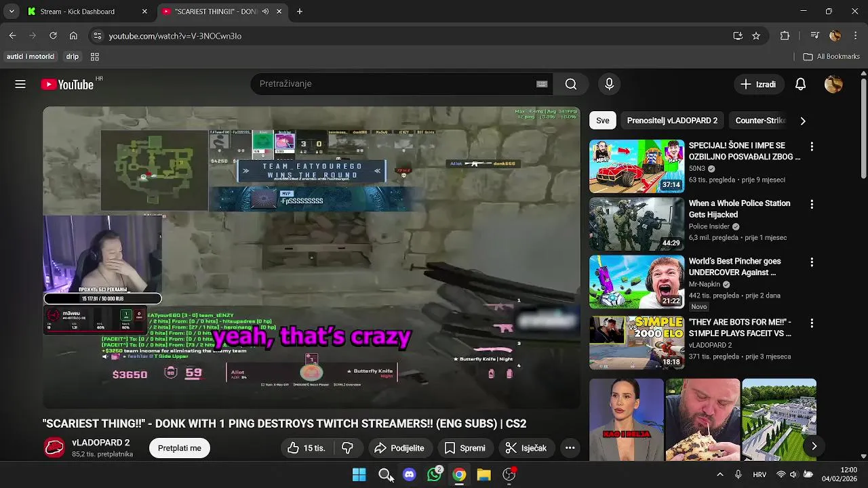Bookmark this page with star icon
The height and width of the screenshot is (488, 868).
756,36
